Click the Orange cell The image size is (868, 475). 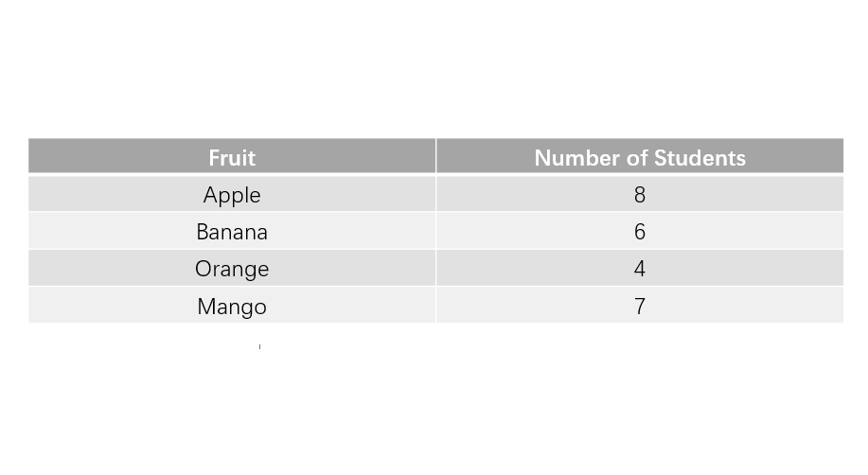[x=232, y=268]
